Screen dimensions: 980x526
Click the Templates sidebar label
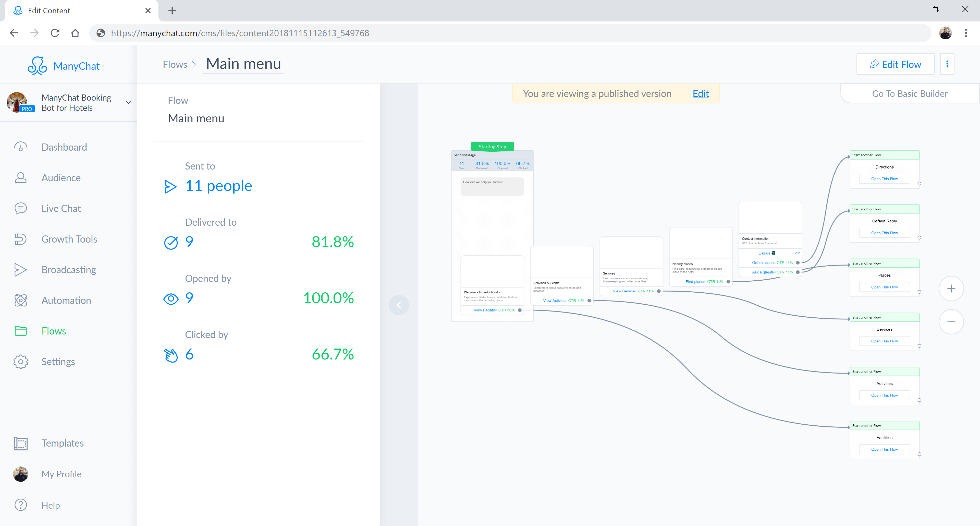tap(62, 444)
